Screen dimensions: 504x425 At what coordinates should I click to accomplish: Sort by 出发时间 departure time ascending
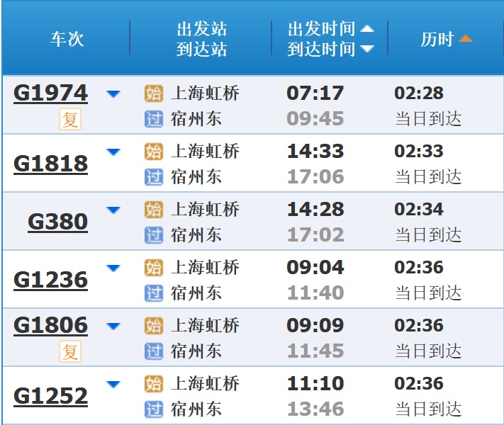point(366,29)
